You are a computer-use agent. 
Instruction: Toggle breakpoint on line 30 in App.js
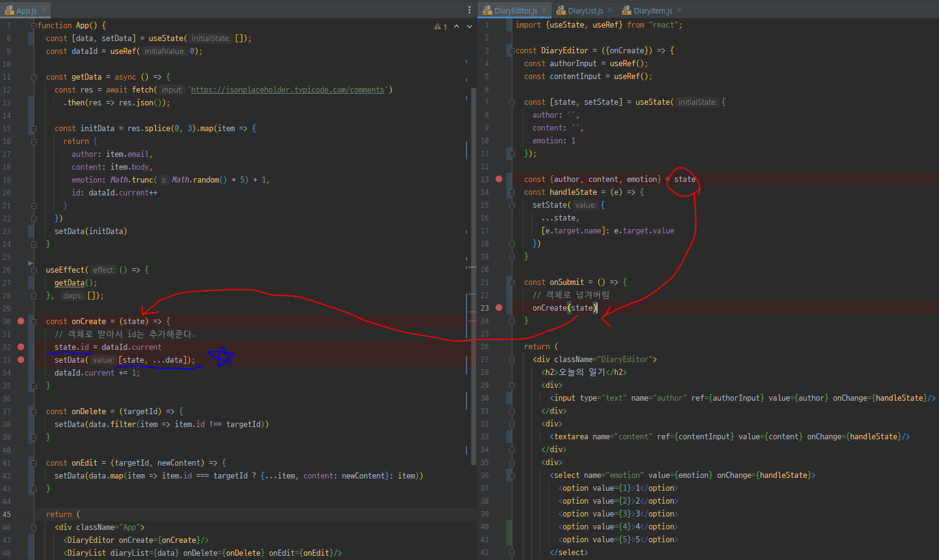(21, 321)
